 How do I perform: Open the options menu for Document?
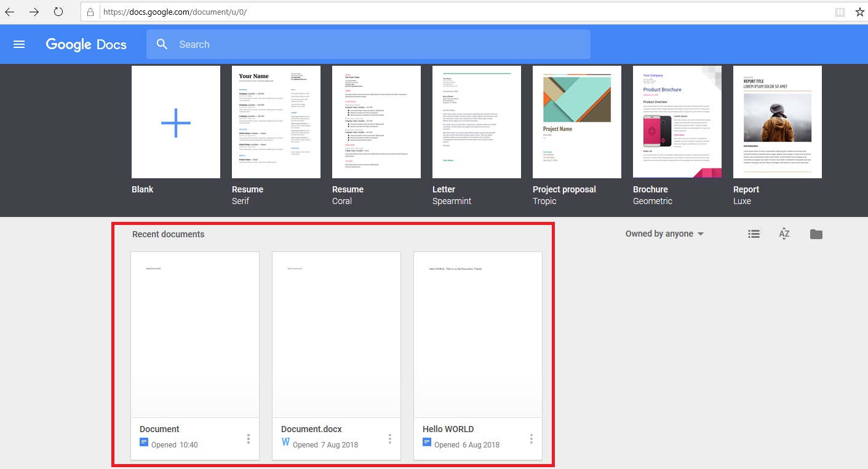pyautogui.click(x=248, y=439)
